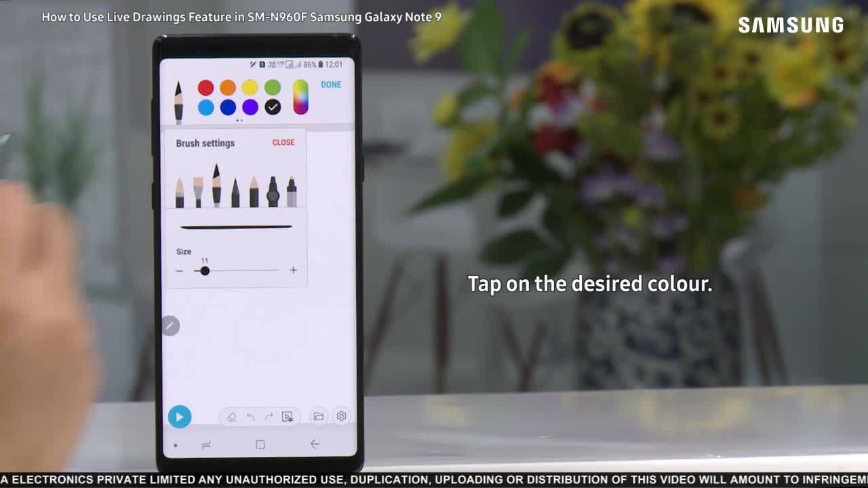The height and width of the screenshot is (488, 868).
Task: Select the round marker pen brush
Action: (x=273, y=191)
